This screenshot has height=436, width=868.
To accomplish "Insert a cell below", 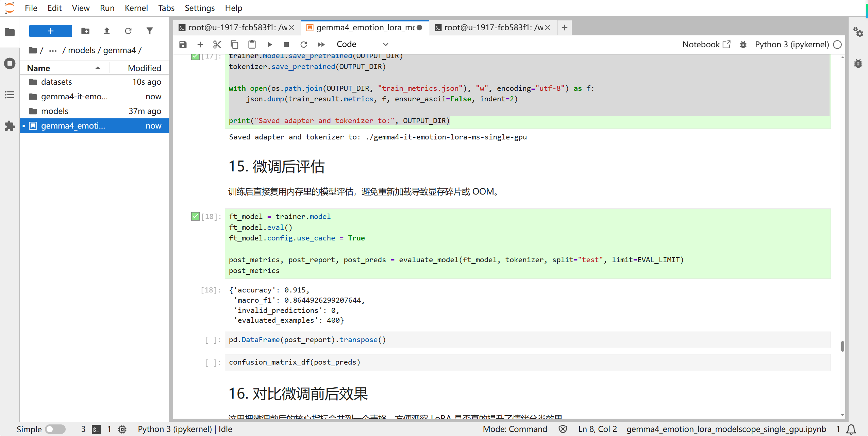I will [200, 45].
